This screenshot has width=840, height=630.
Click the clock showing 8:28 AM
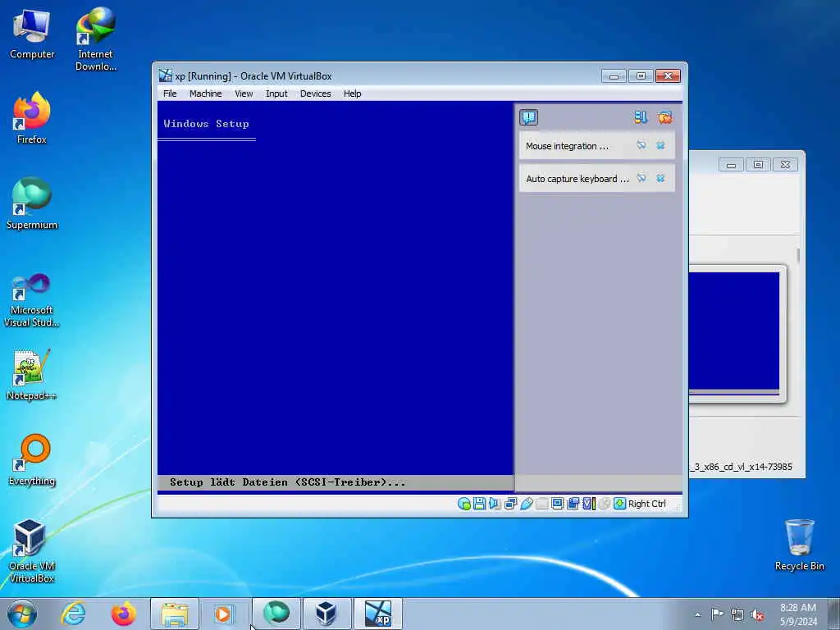coord(798,614)
